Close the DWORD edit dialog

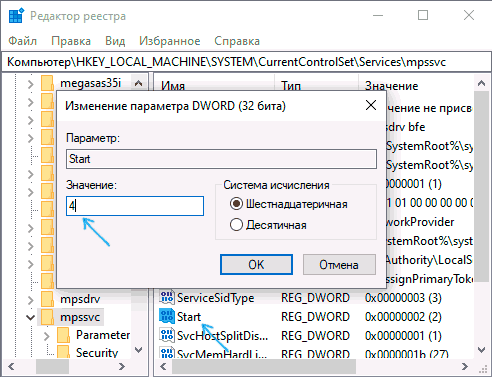point(371,106)
